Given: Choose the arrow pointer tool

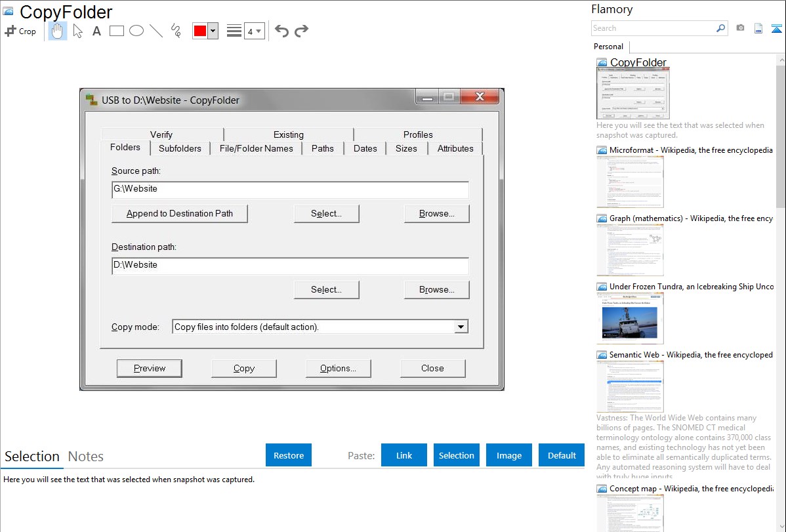Looking at the screenshot, I should (x=77, y=31).
